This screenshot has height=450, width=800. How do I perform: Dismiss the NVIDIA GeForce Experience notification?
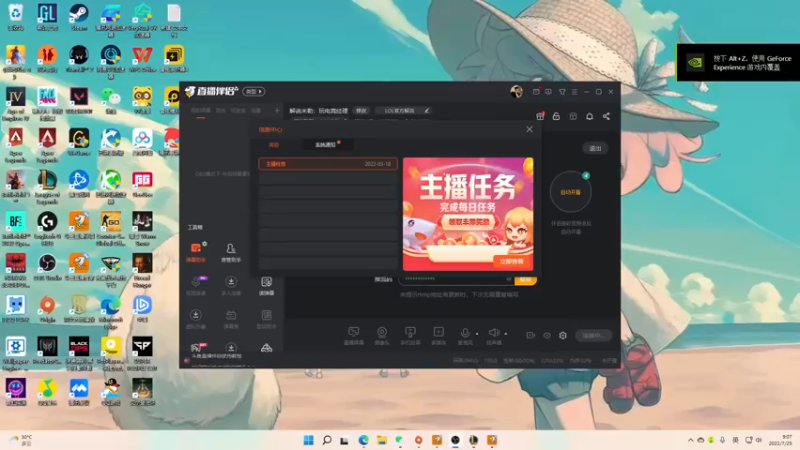click(x=738, y=63)
